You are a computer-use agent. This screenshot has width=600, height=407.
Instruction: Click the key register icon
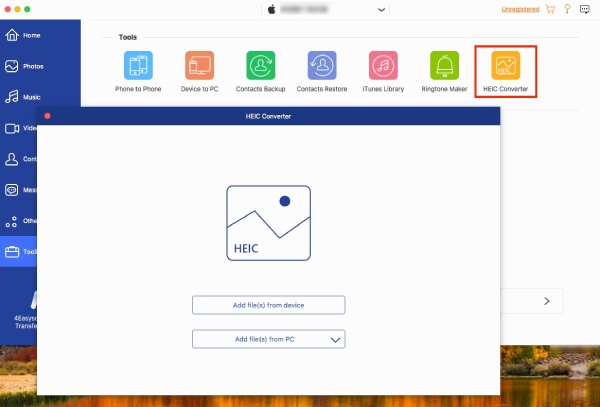(567, 9)
